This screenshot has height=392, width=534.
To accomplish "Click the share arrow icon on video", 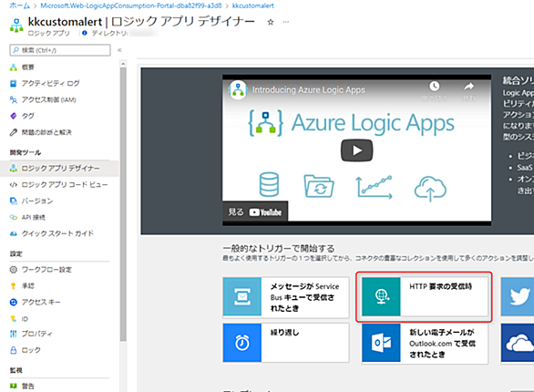I will [469, 87].
